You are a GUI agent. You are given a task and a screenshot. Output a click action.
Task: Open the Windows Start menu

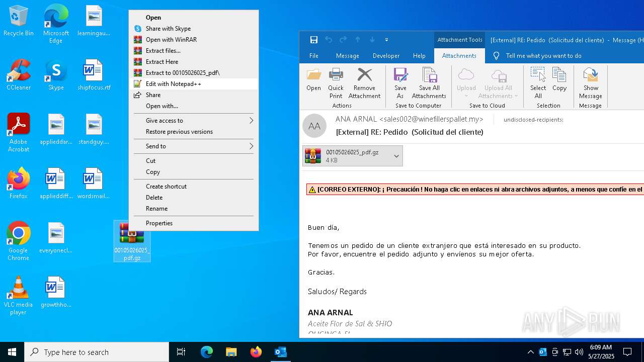pyautogui.click(x=12, y=352)
